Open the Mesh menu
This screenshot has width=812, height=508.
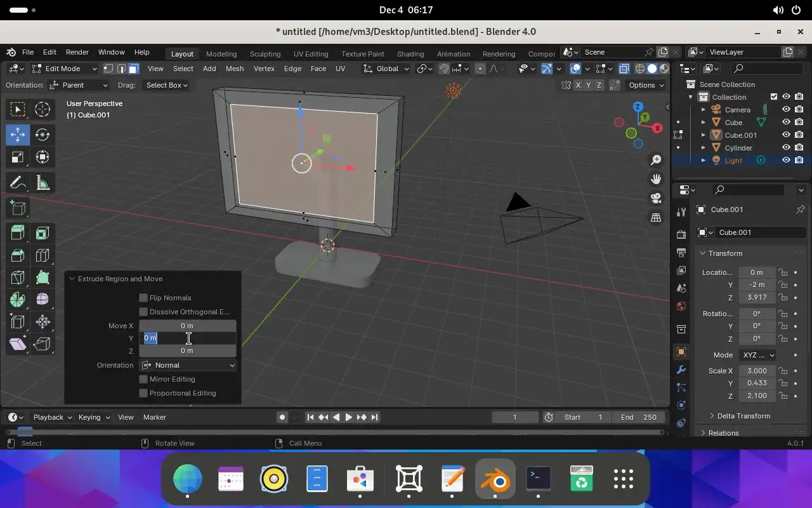click(235, 69)
